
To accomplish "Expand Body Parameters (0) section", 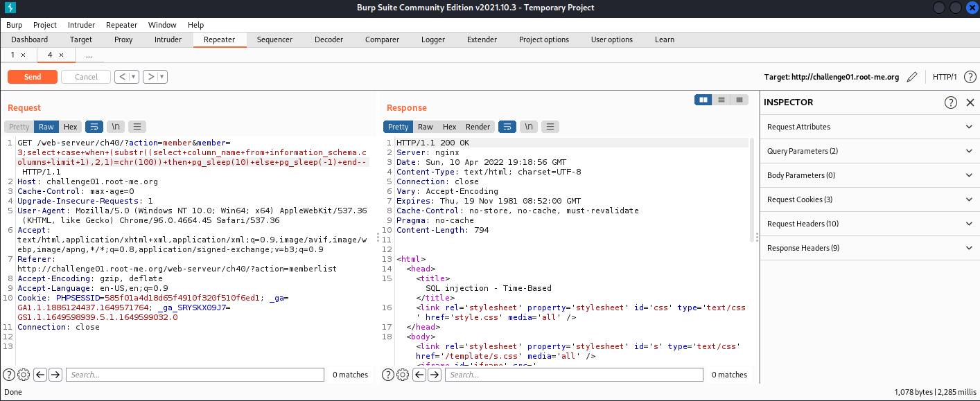I will (870, 175).
